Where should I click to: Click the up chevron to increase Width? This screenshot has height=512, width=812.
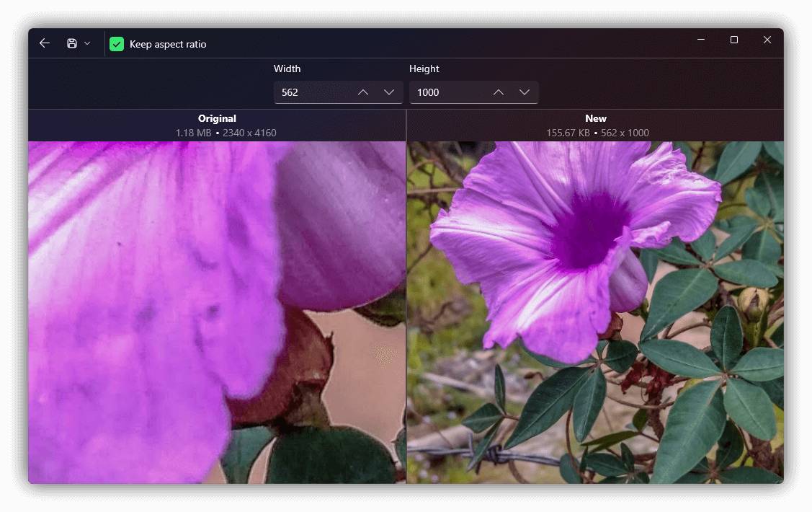coord(362,92)
